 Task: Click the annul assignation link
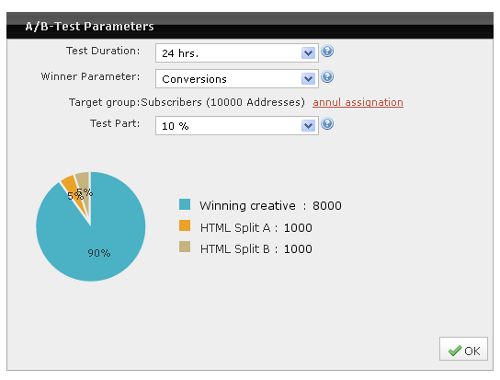tap(358, 102)
